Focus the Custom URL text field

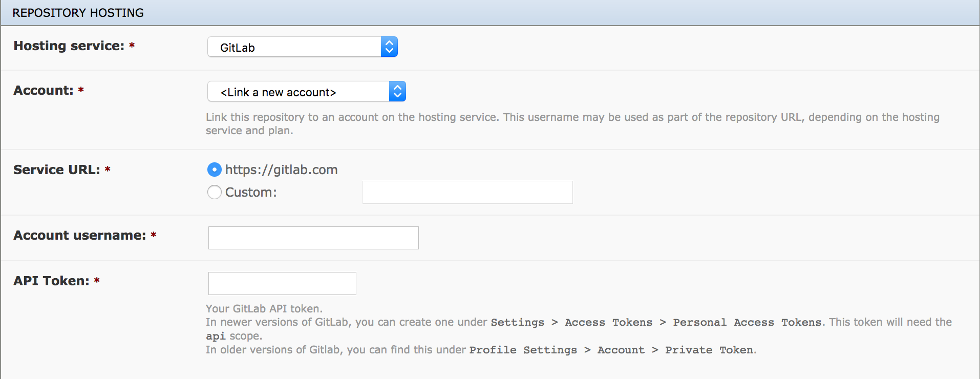(x=467, y=192)
